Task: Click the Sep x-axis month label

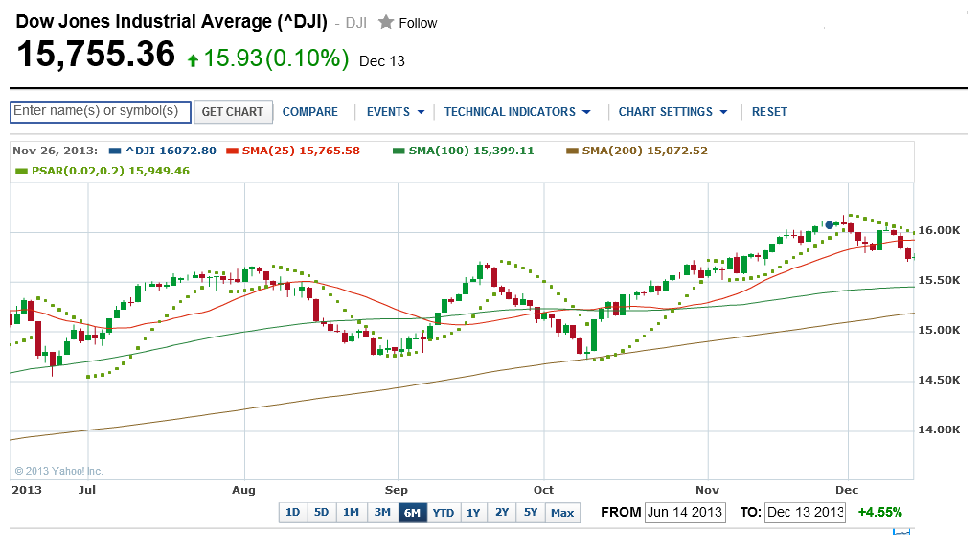Action: (397, 490)
